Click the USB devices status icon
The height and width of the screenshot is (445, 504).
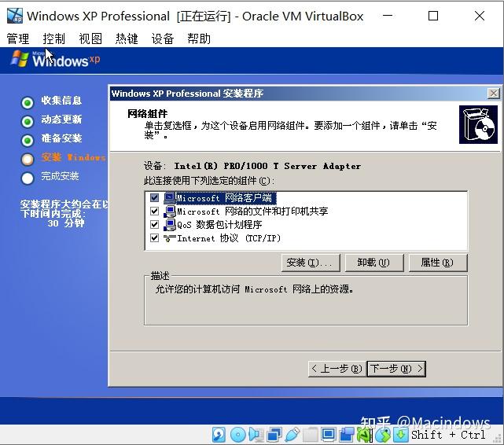[292, 435]
